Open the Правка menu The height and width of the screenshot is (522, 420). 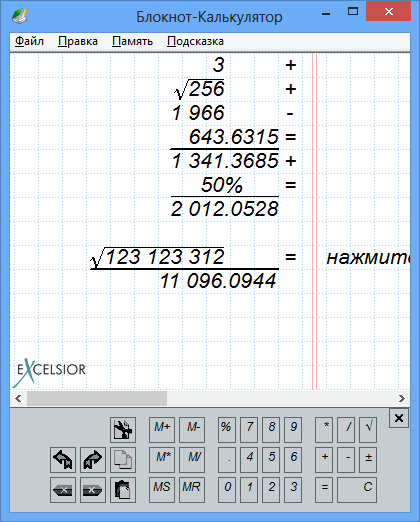(78, 41)
